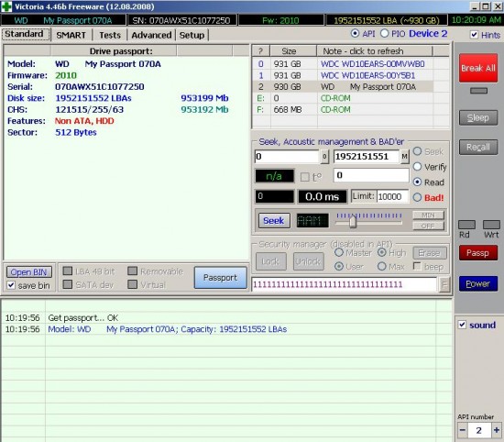This screenshot has width=504, height=442.
Task: Toggle the Hints checkbox
Action: click(x=474, y=35)
